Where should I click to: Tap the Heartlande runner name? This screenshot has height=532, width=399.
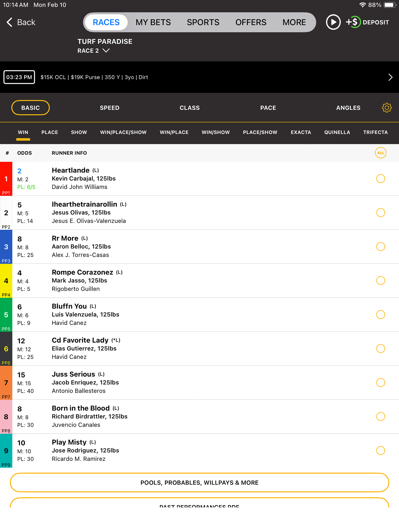coord(71,170)
